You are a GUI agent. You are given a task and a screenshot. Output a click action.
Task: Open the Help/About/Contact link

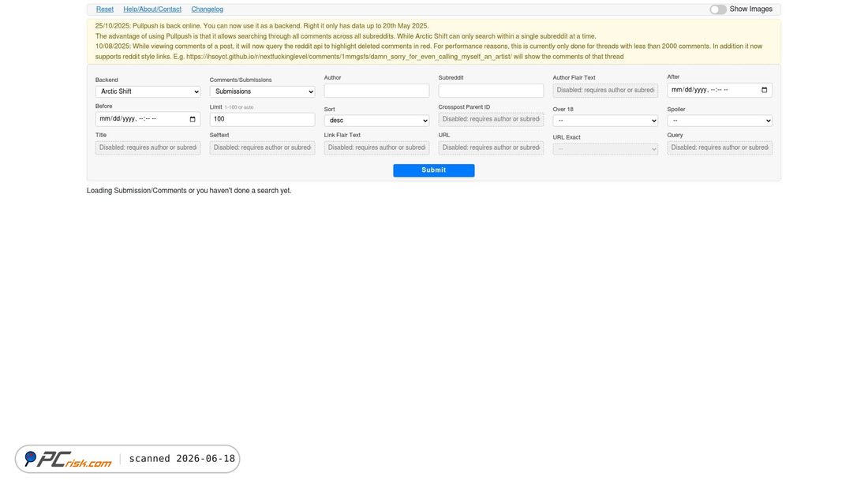(152, 9)
